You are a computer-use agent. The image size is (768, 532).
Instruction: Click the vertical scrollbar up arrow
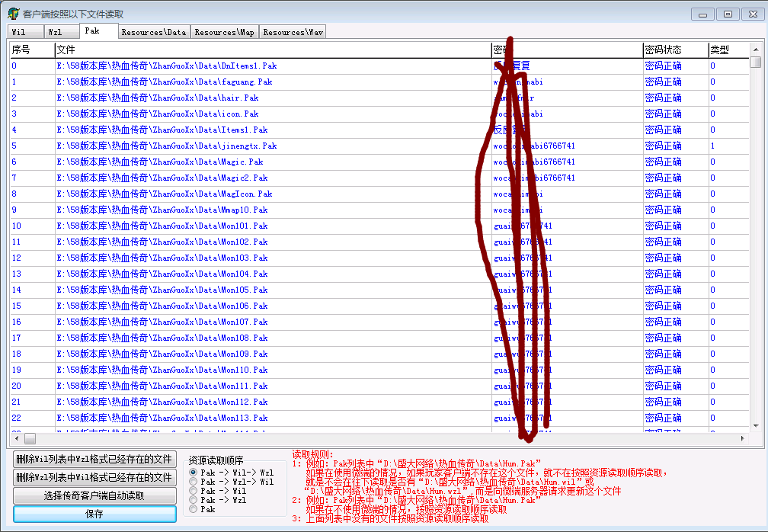756,50
